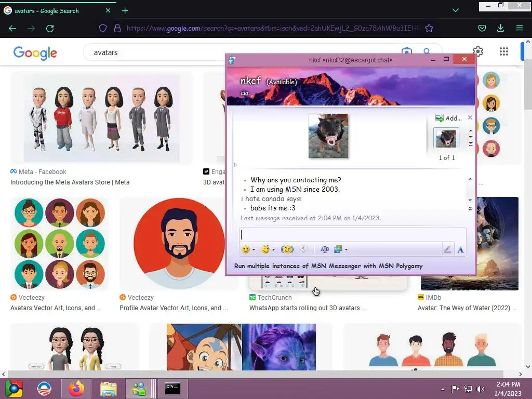
Task: Open a new Firefox tab
Action: (x=125, y=11)
